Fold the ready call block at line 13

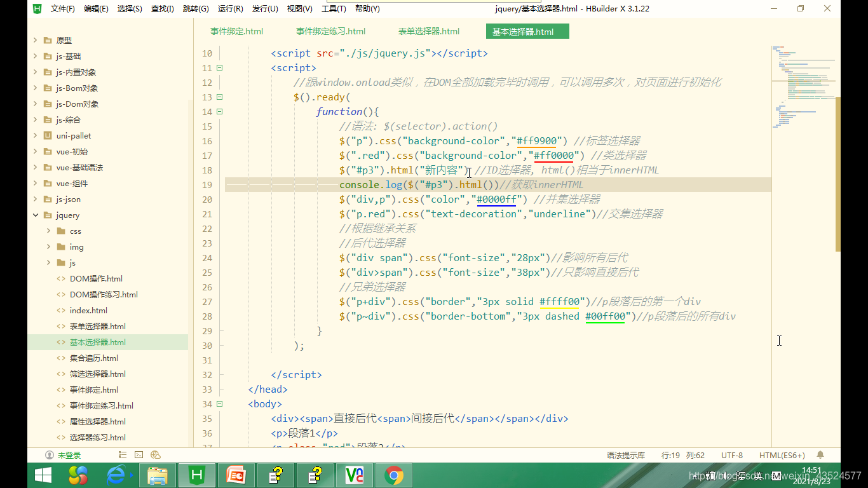pyautogui.click(x=220, y=97)
